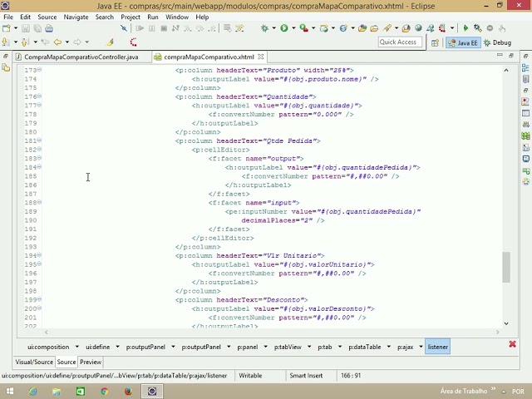Screen dimensions: 532x399
Task: Open the p:ajax breadcrumb dropdown arrow
Action: 421,347
